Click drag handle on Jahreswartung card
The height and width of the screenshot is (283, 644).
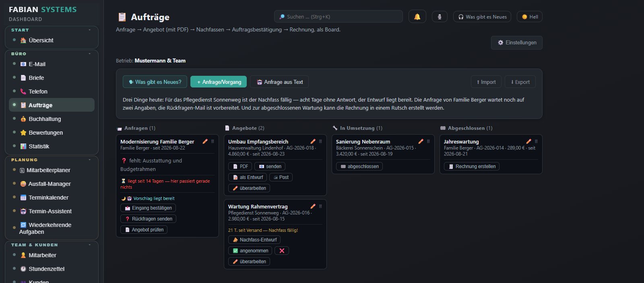[x=537, y=141]
